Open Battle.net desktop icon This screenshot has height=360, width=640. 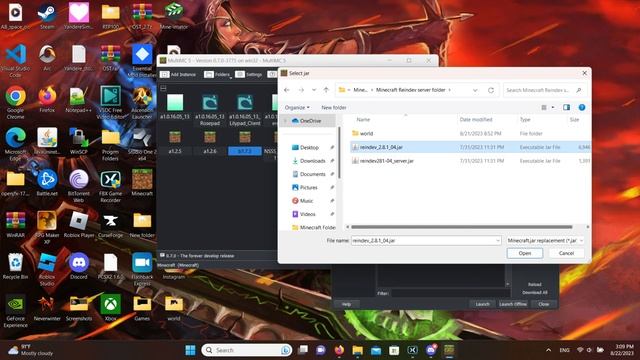click(x=47, y=183)
